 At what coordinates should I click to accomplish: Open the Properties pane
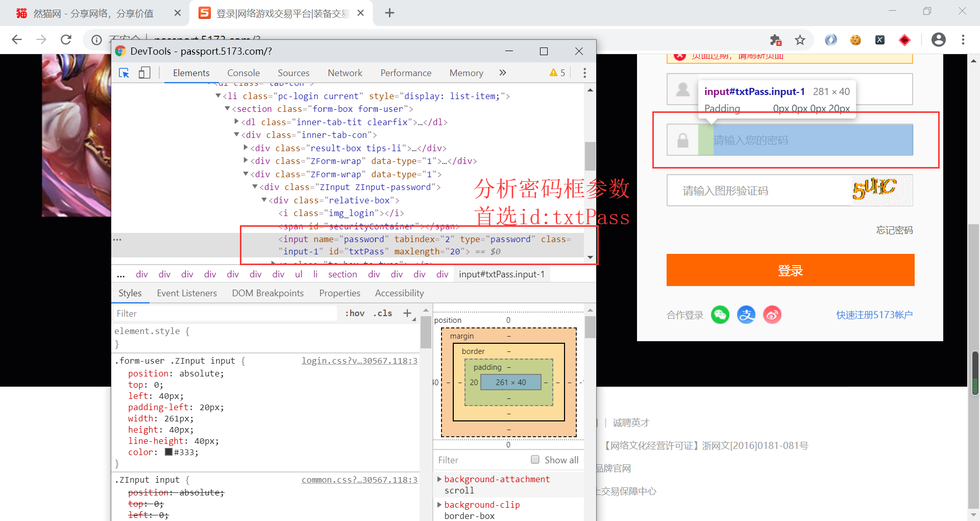click(x=340, y=293)
